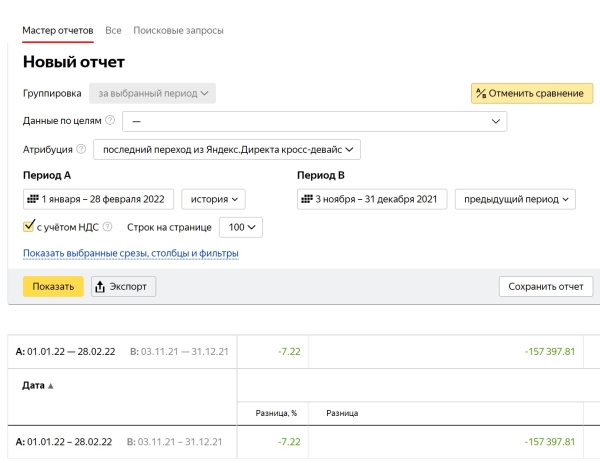The width and height of the screenshot is (600, 463).
Task: Open the история dropdown for Период A
Action: click(x=213, y=199)
